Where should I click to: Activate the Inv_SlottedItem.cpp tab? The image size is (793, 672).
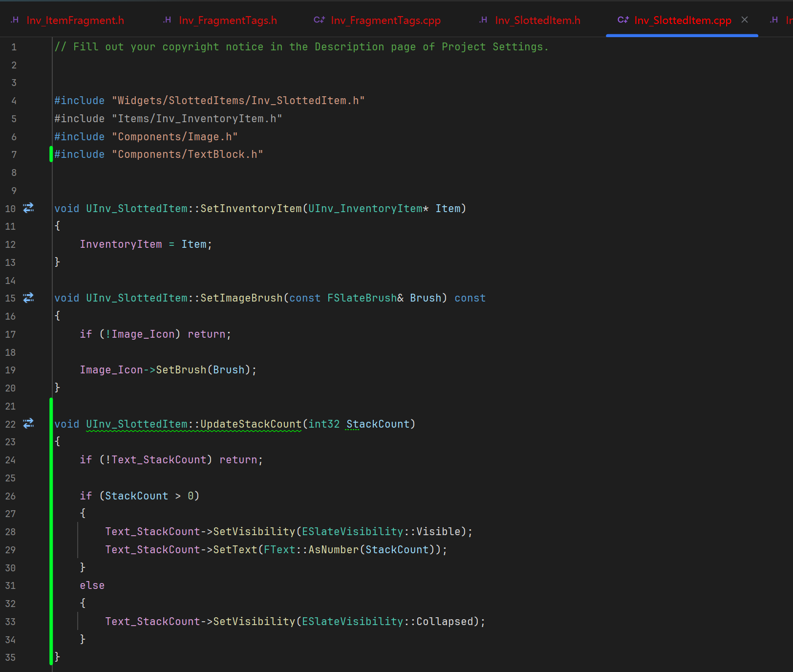click(x=683, y=20)
